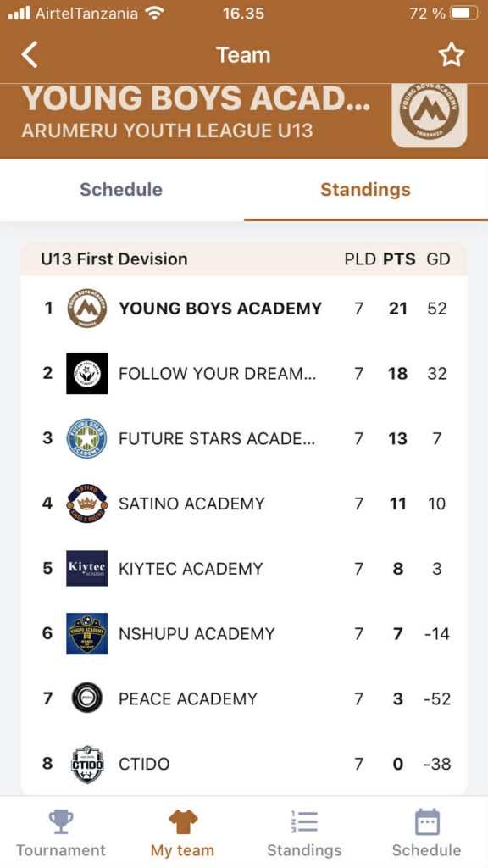Select NSHUPU ACADEMY row name

click(197, 633)
